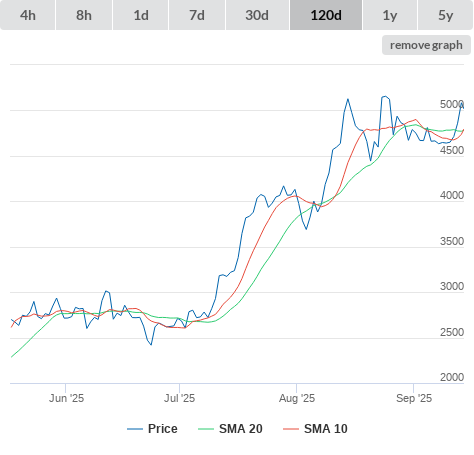Click the Aug '25 axis marker
The height and width of the screenshot is (455, 474).
point(297,398)
